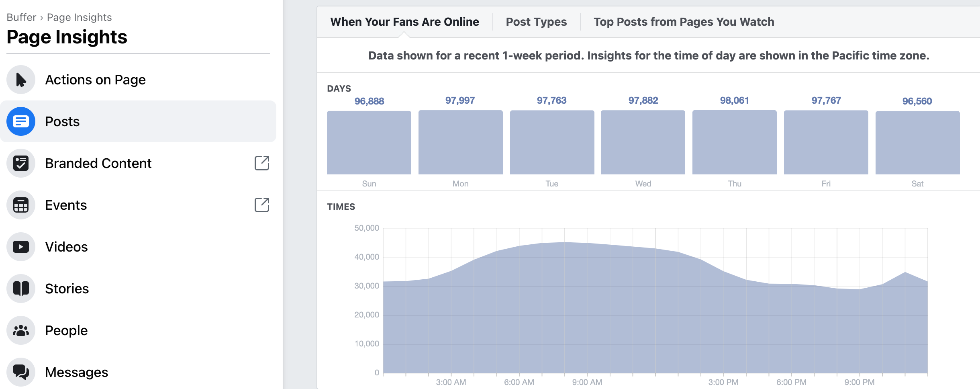Switch to the Post Types tab
Viewport: 980px width, 389px height.
537,22
